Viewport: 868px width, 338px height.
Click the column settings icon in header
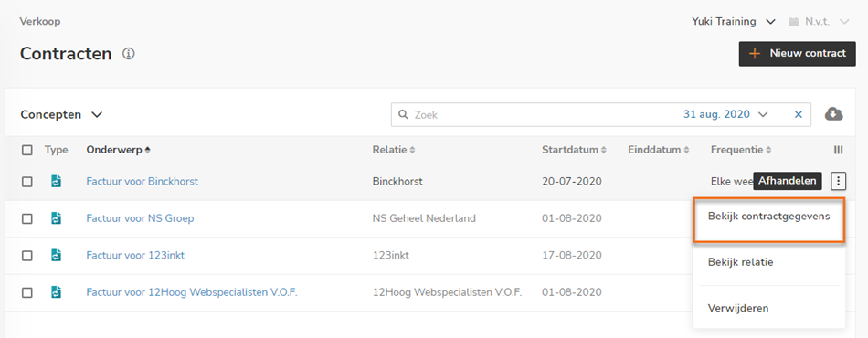point(839,150)
